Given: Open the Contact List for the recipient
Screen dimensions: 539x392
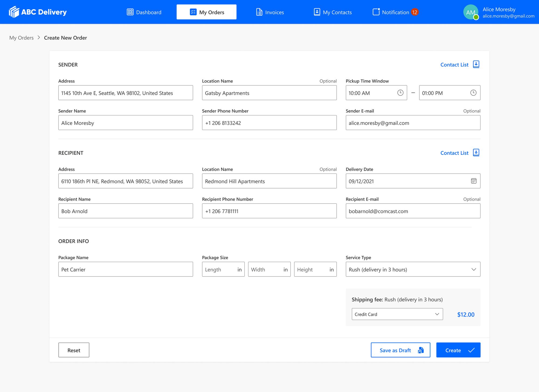Looking at the screenshot, I should click(459, 153).
